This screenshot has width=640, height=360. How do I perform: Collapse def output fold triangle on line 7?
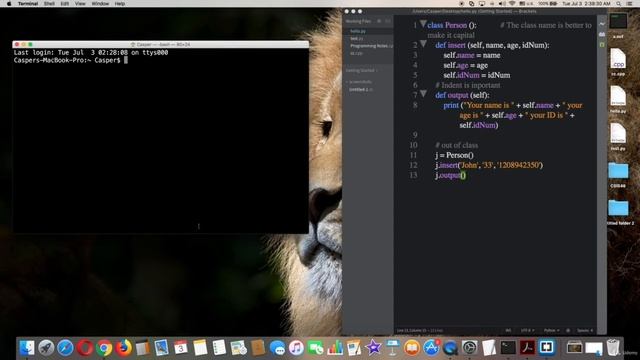point(423,94)
